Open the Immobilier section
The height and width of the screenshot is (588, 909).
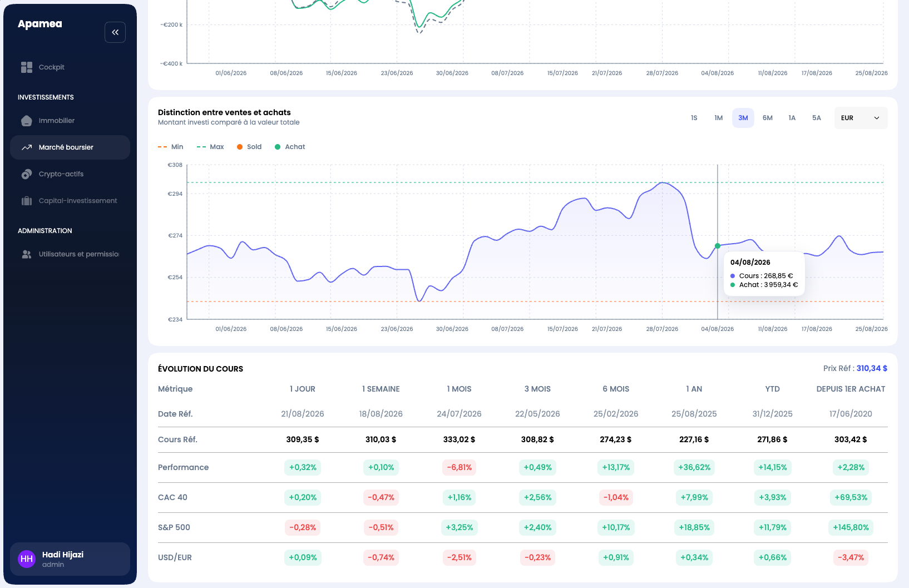point(70,121)
